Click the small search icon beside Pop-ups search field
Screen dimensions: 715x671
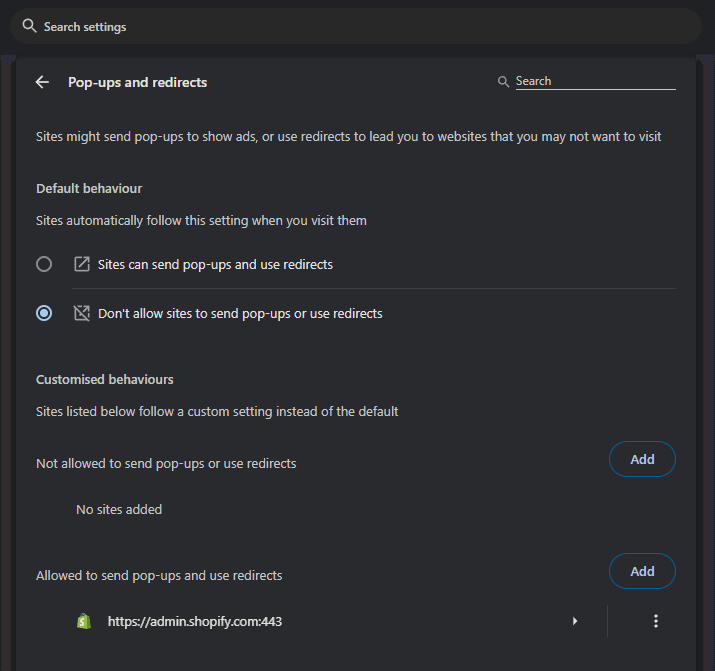(x=504, y=82)
